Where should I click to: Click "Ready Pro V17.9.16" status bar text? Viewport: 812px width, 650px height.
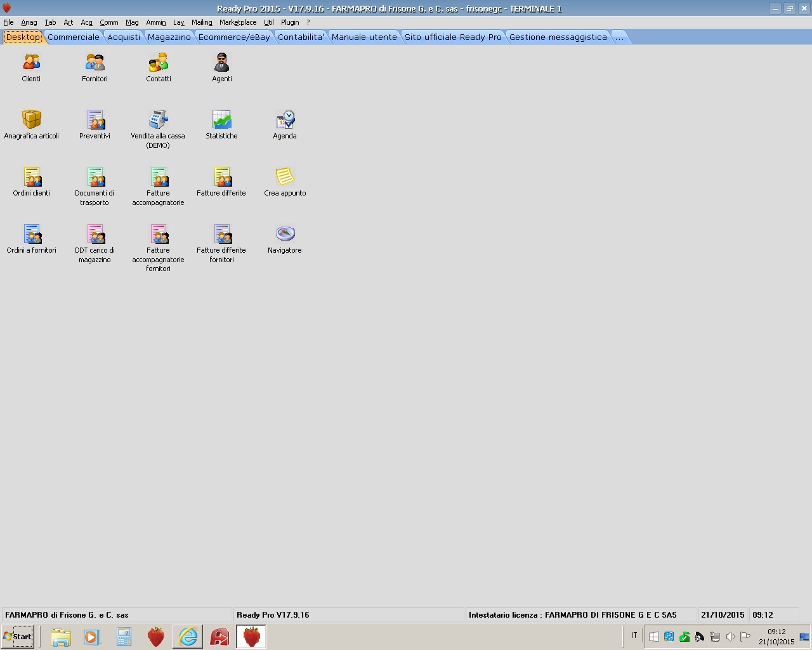(273, 615)
